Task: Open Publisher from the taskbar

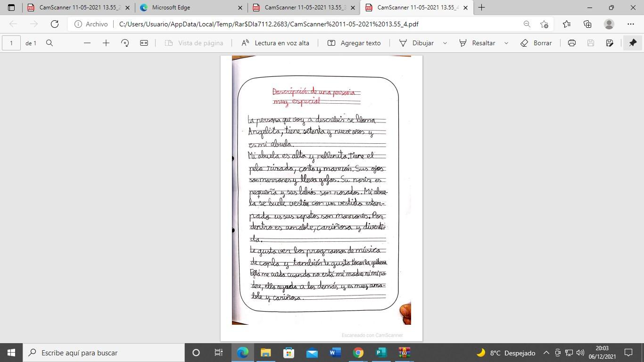Action: (381, 353)
